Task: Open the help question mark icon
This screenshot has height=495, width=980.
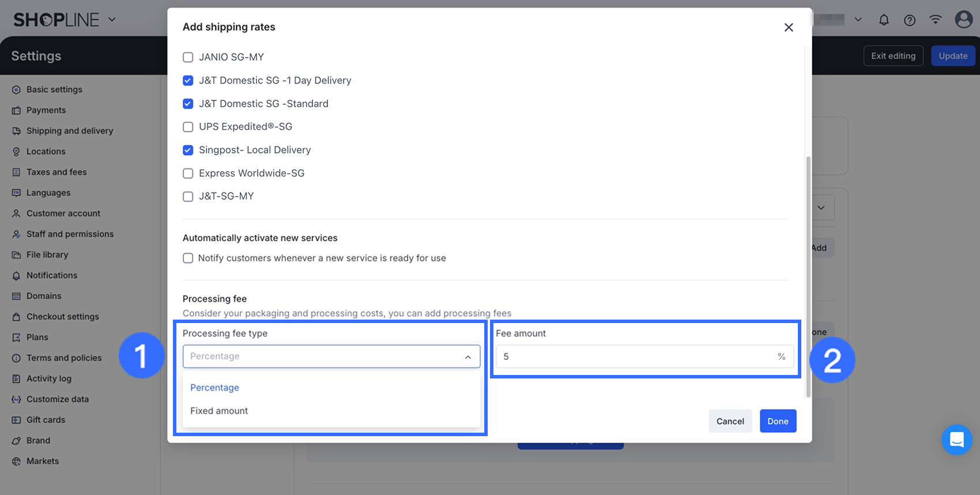Action: (x=910, y=20)
